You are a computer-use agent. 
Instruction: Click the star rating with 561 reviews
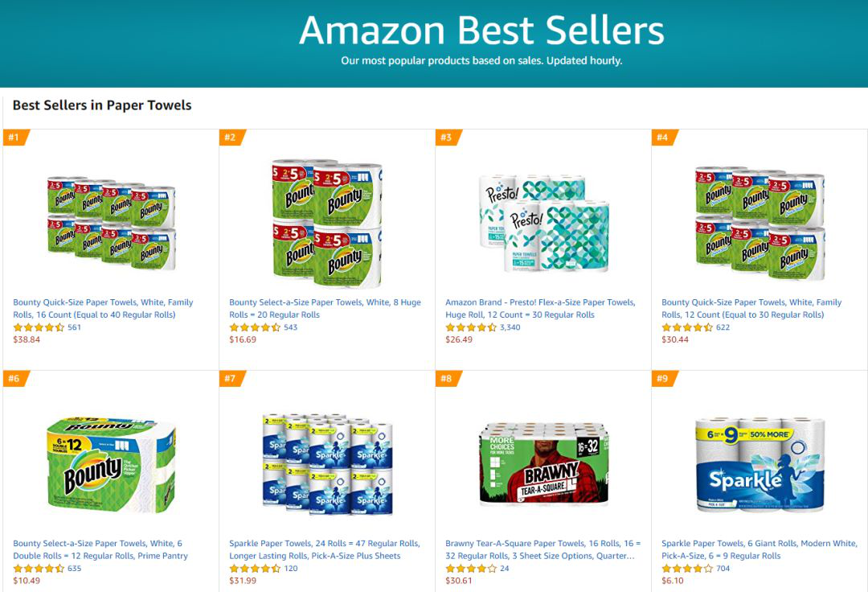click(x=39, y=327)
